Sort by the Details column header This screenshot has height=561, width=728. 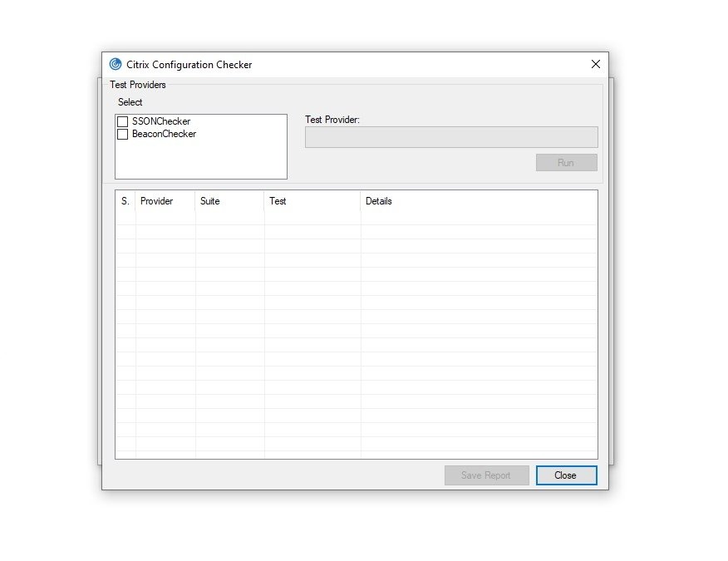pos(479,201)
